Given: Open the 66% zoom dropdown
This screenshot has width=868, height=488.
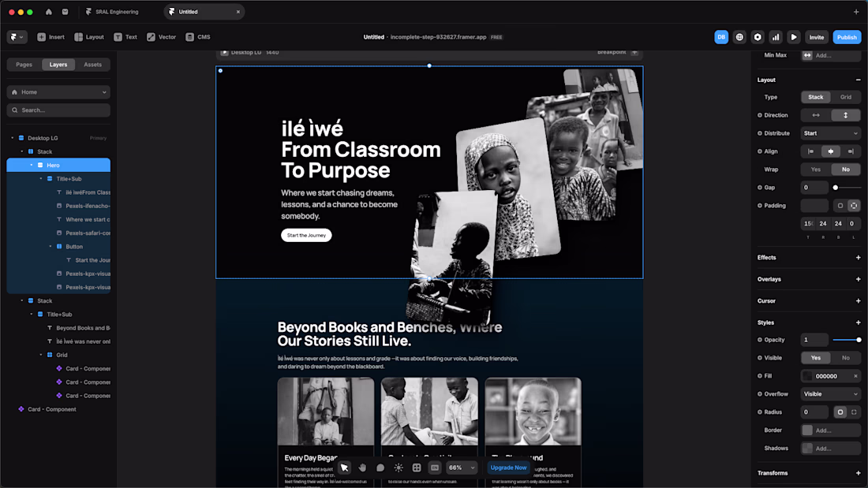Looking at the screenshot, I should 462,468.
